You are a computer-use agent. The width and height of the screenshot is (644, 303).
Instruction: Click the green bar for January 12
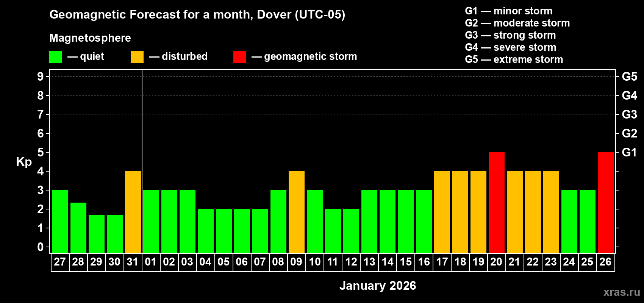tap(351, 231)
